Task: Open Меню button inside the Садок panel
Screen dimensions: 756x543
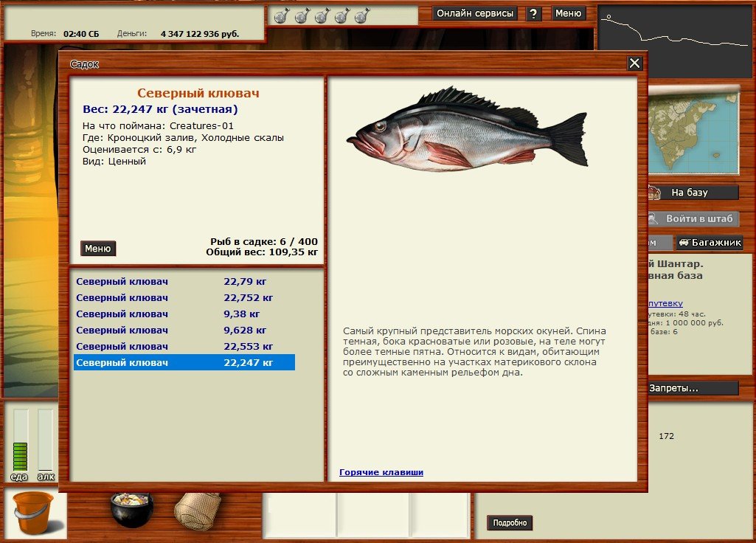Action: coord(98,249)
